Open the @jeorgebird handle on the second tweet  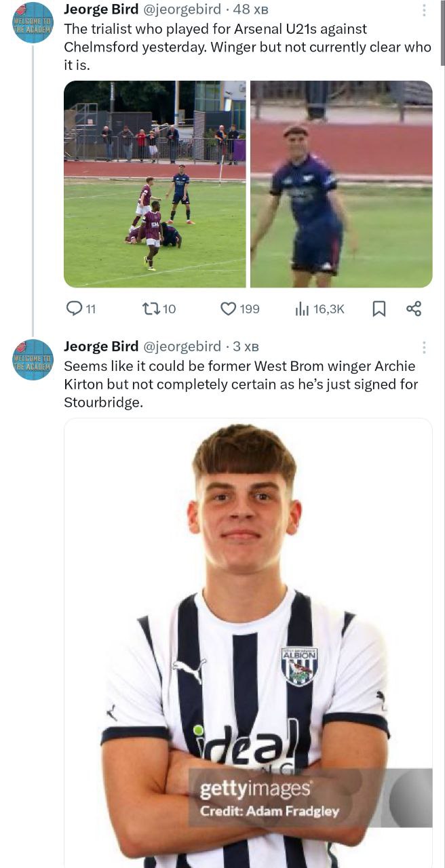[182, 347]
